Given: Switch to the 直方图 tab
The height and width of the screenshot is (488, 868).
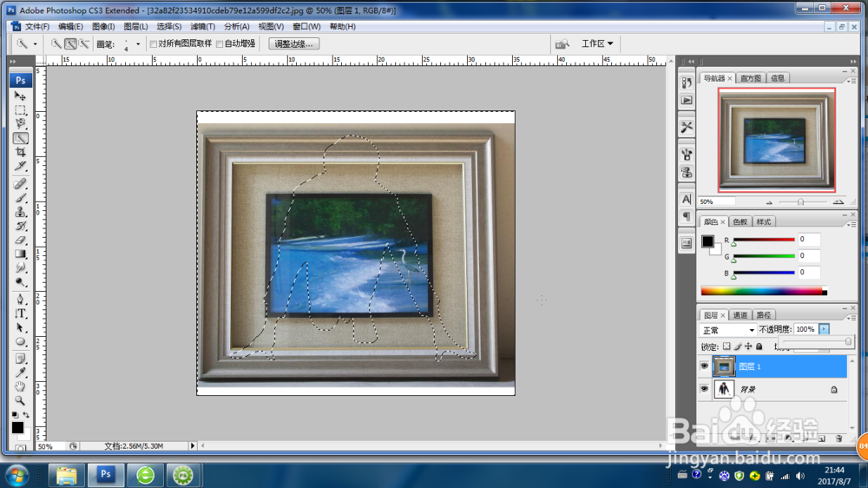Looking at the screenshot, I should tap(751, 78).
